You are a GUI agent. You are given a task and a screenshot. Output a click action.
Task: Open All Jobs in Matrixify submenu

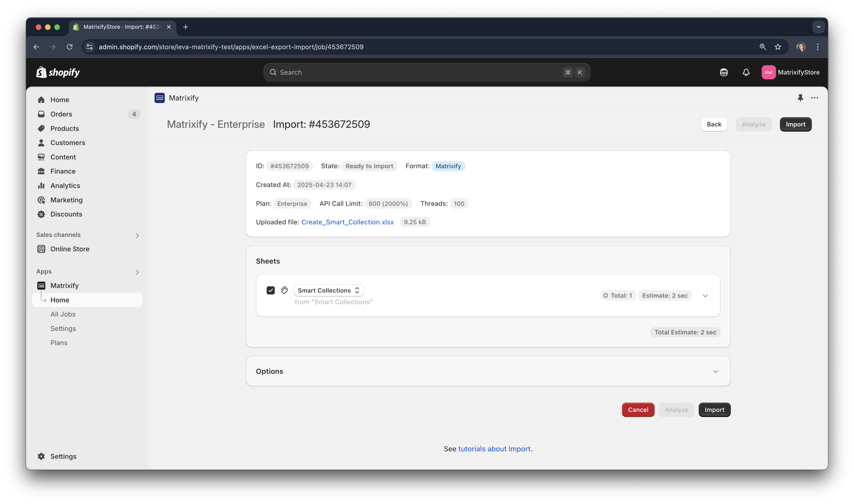[63, 314]
